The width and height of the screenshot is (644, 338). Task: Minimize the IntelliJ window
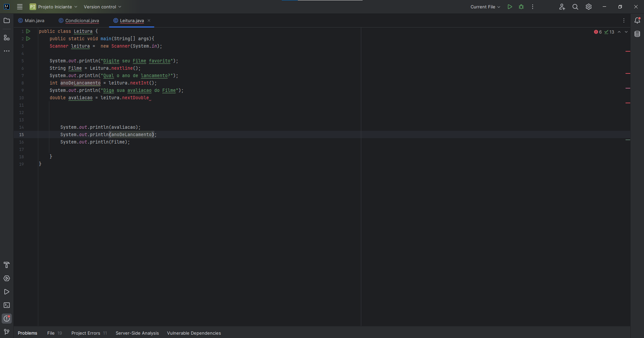pos(604,7)
